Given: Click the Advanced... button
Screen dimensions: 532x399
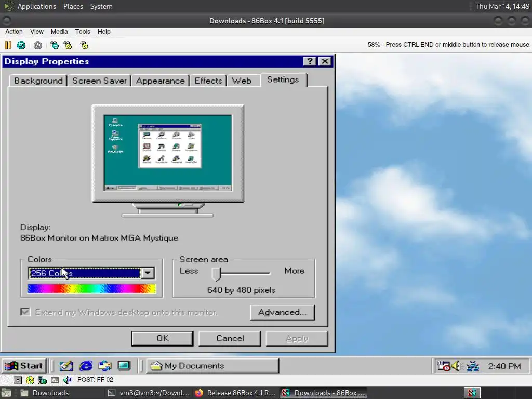Looking at the screenshot, I should [282, 312].
